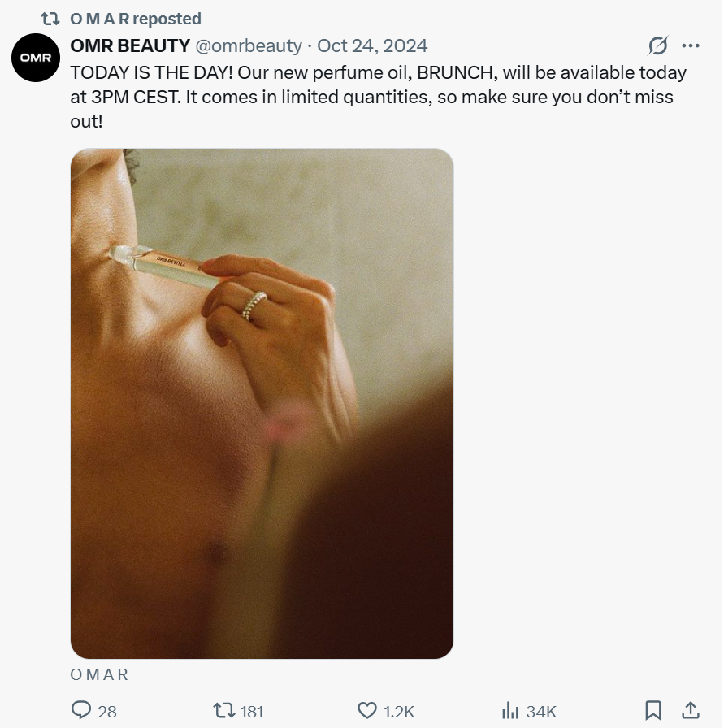Viewport: 724px width, 728px height.
Task: Repost this tweet via the retweet icon
Action: click(x=223, y=711)
